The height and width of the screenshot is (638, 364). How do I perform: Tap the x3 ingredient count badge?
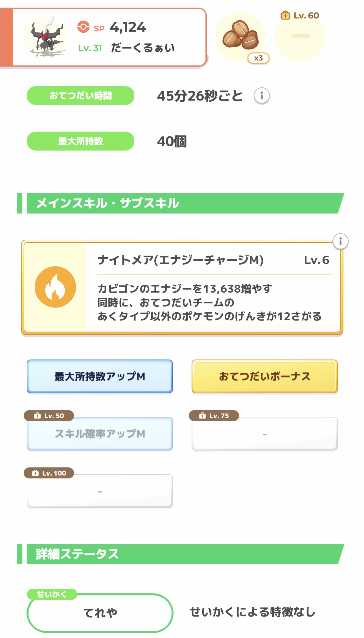(x=258, y=58)
